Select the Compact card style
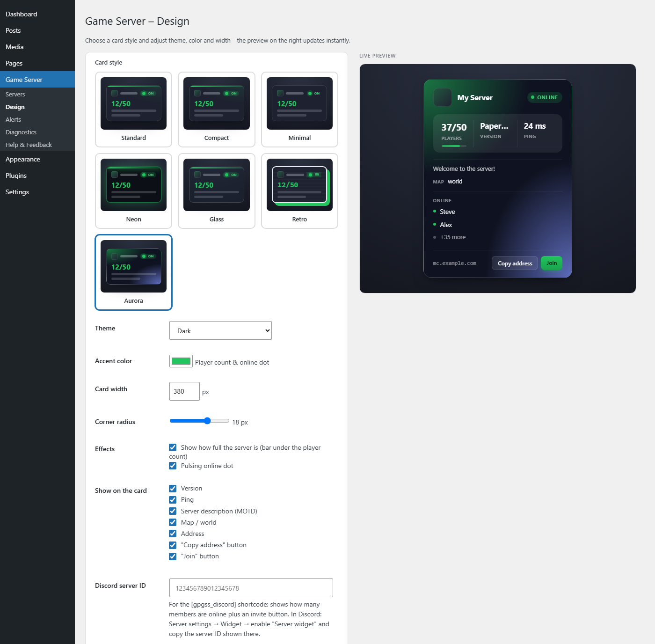This screenshot has height=644, width=655. tap(217, 110)
